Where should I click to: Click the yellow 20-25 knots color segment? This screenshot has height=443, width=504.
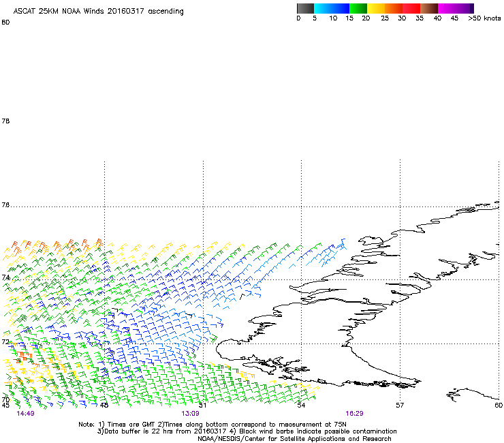pos(376,8)
